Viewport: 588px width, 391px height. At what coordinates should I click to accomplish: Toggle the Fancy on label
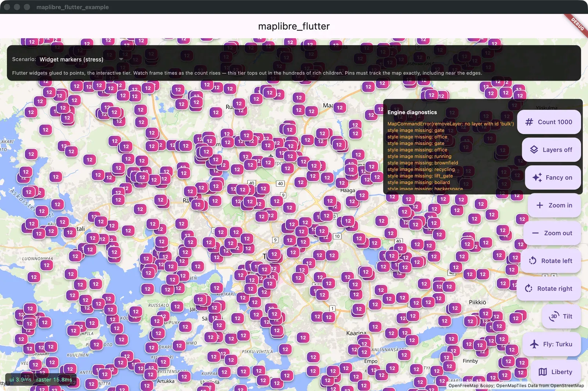click(x=559, y=177)
